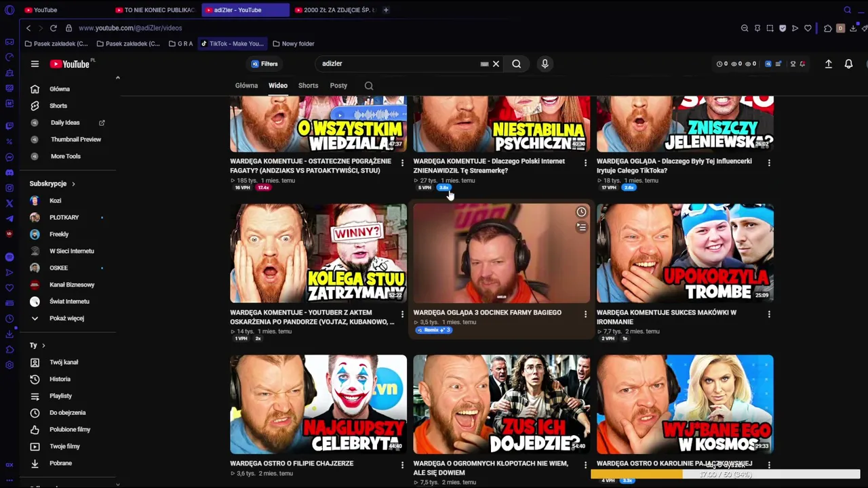868x488 pixels.
Task: Open Opera extensions puzzle icon
Action: point(827,28)
